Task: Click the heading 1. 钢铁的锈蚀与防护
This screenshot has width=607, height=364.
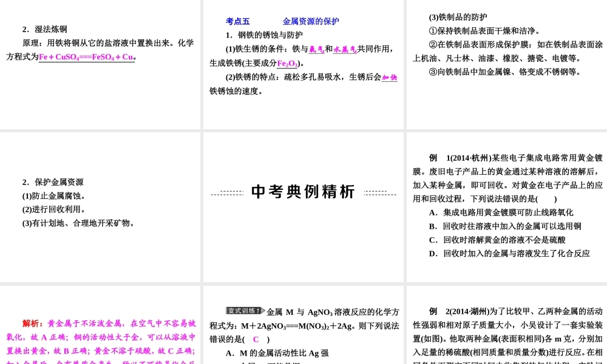Action: click(264, 35)
